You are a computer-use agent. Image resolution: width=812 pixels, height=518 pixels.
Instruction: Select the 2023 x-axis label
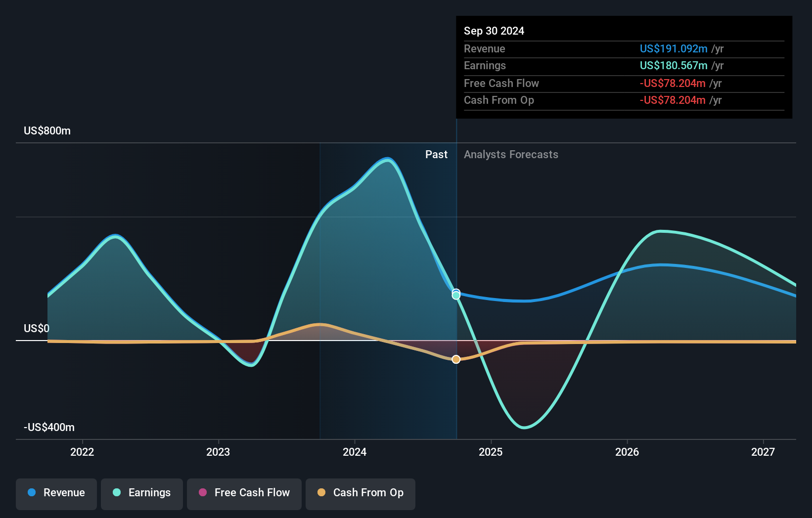click(218, 452)
